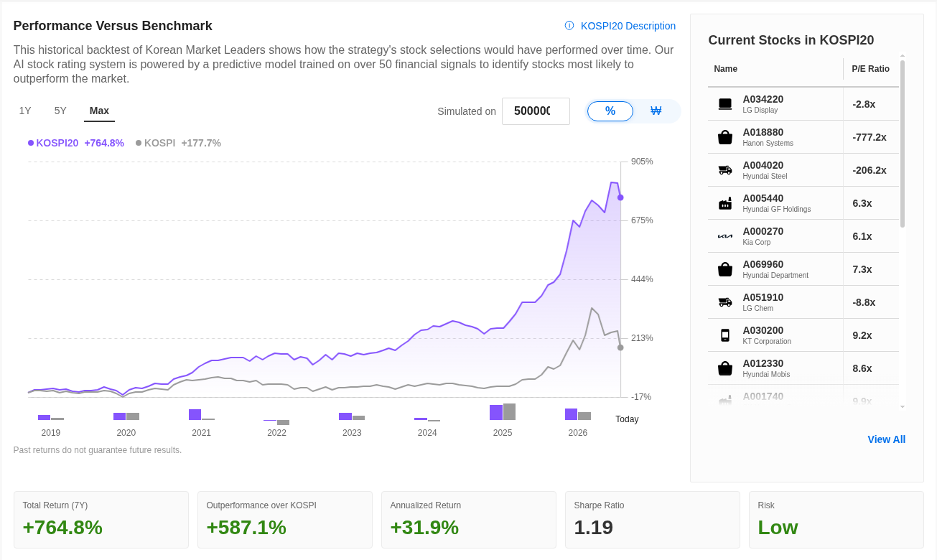937x560 pixels.
Task: Click the scroll-up arrow of the stock list
Action: (x=903, y=55)
